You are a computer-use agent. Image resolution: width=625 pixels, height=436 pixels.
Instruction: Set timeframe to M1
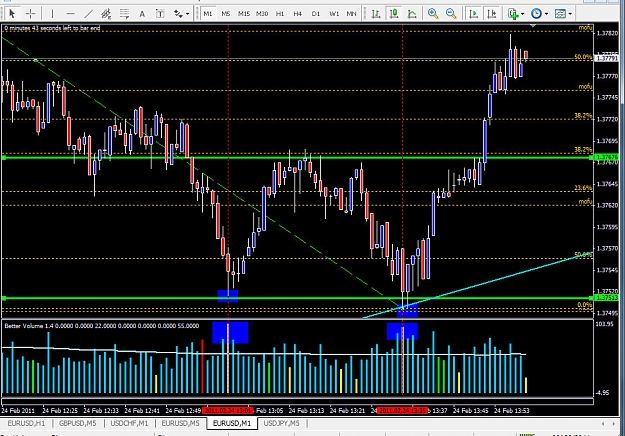click(x=208, y=14)
